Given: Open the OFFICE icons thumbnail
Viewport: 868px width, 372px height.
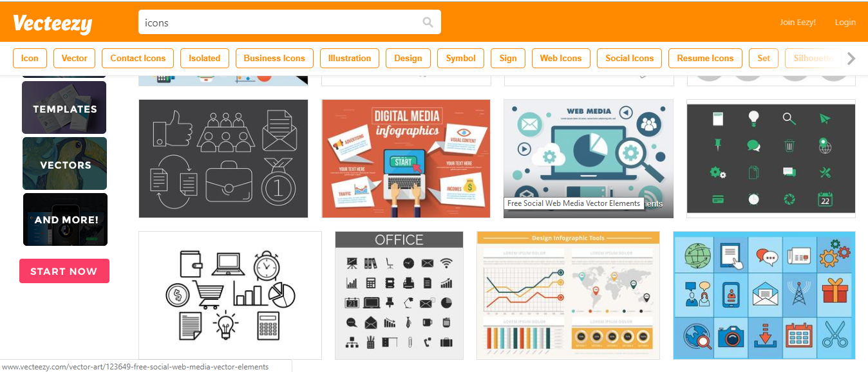Looking at the screenshot, I should coord(399,295).
